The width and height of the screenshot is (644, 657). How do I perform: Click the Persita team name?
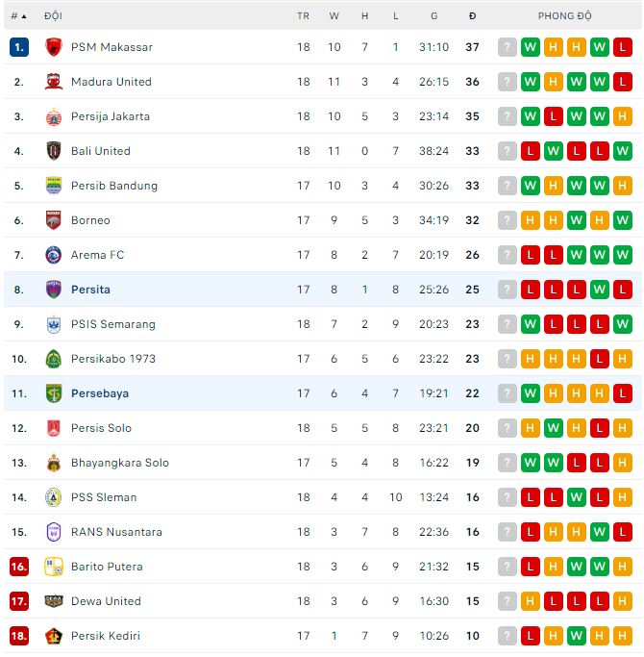tap(90, 290)
